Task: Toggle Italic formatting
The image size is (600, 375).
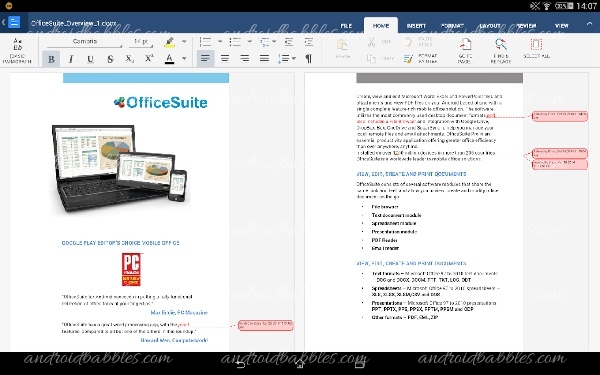Action: pos(71,59)
